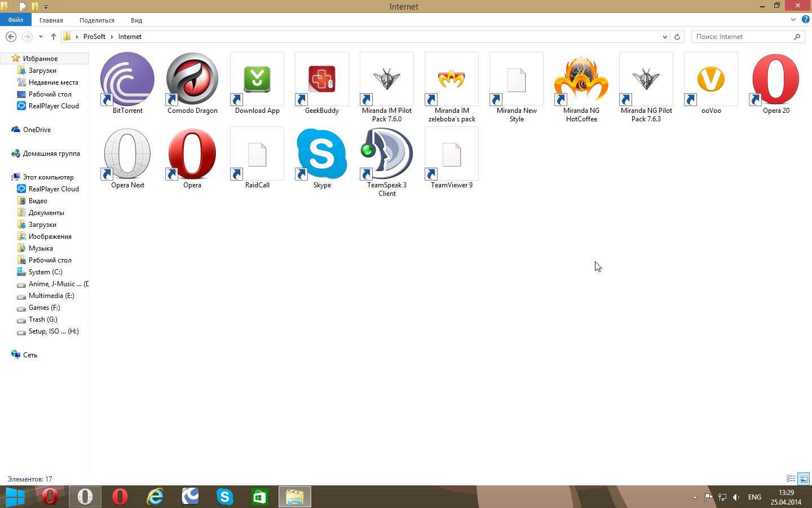
Task: Refresh the current folder view
Action: (677, 37)
